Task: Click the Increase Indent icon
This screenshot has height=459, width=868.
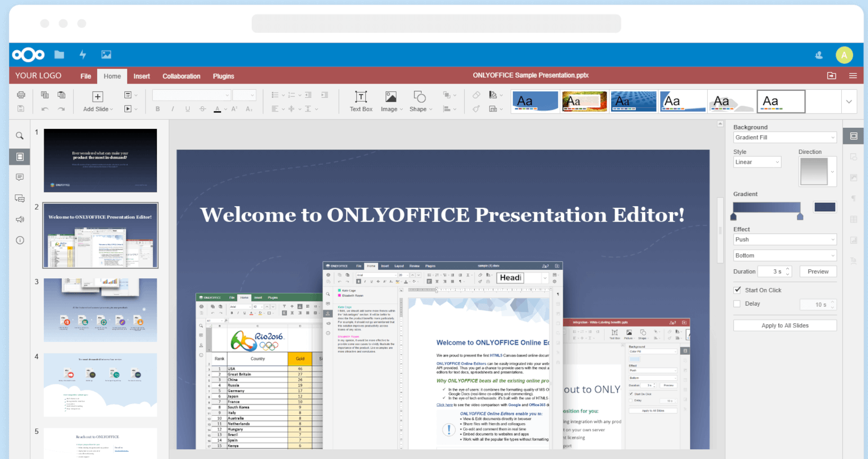Action: point(324,95)
